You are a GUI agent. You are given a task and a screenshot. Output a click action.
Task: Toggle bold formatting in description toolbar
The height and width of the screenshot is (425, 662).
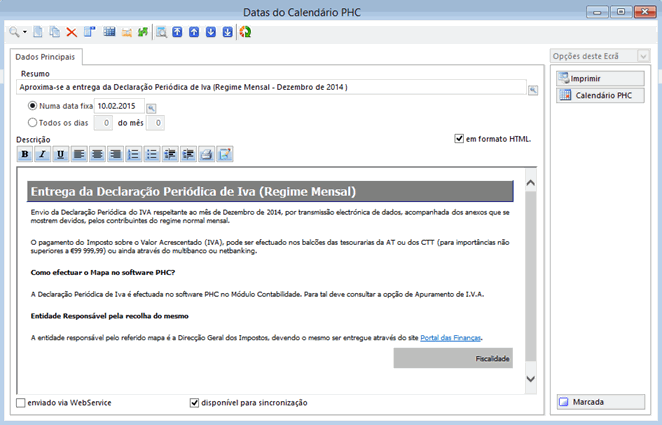[25, 154]
